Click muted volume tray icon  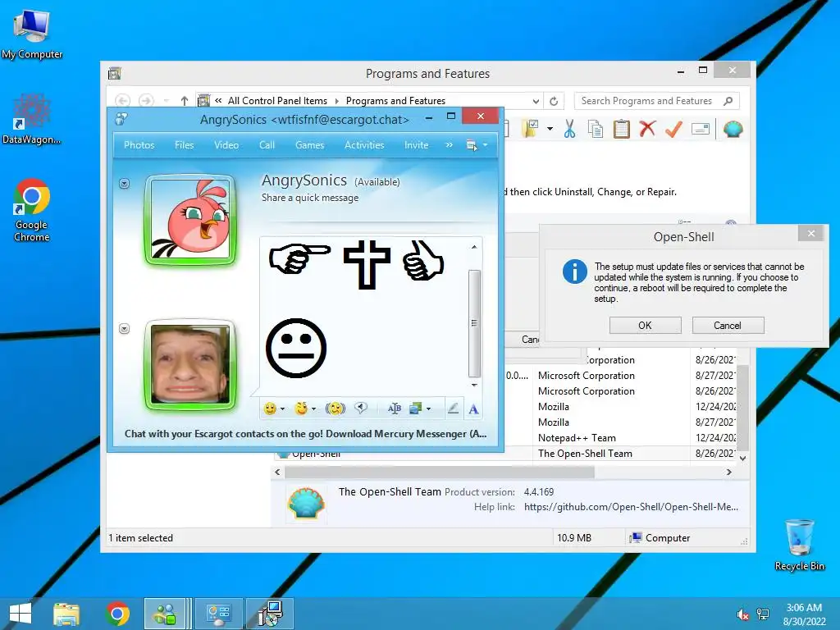(x=742, y=614)
